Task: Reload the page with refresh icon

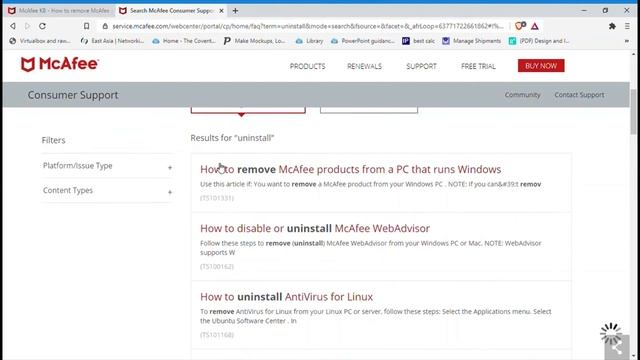Action: pyautogui.click(x=42, y=26)
